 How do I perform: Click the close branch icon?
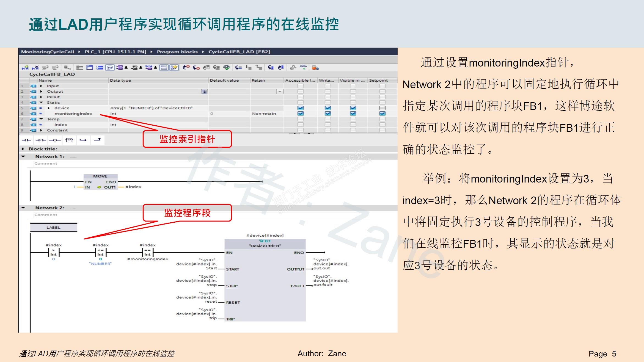pos(97,140)
